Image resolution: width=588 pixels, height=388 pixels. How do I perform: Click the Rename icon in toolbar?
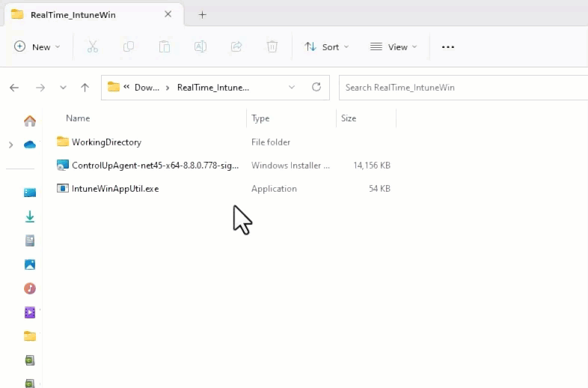point(200,47)
